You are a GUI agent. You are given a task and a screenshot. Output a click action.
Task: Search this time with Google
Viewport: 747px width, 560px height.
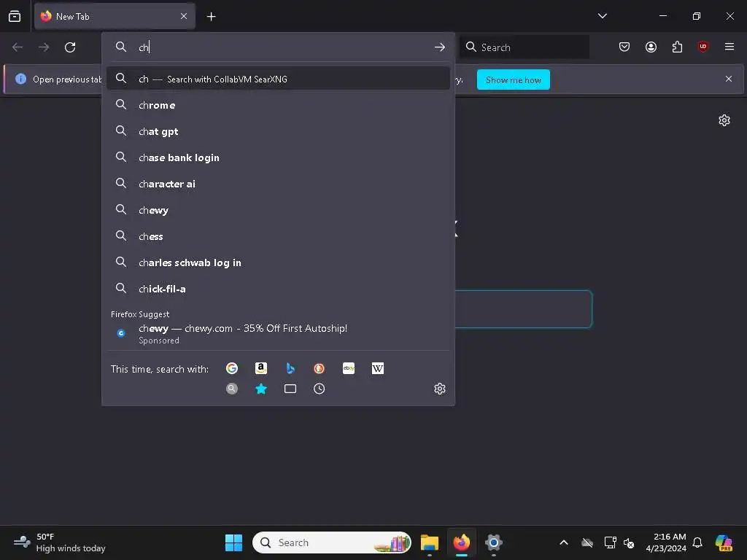232,368
